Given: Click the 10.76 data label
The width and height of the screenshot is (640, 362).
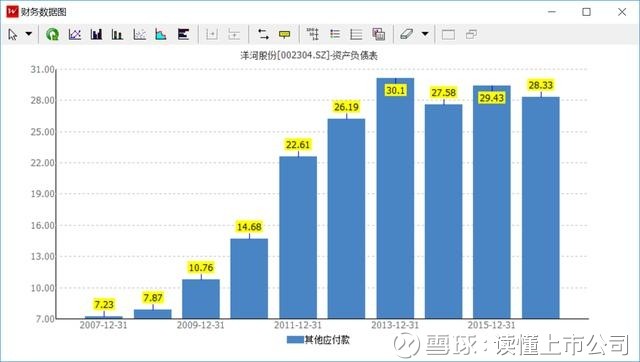Looking at the screenshot, I should click(x=201, y=268).
